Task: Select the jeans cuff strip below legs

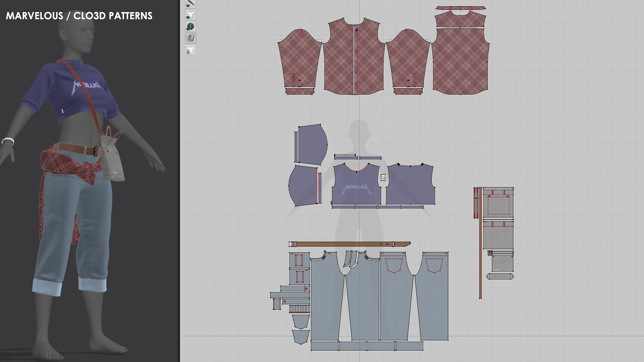Action: pyautogui.click(x=367, y=346)
